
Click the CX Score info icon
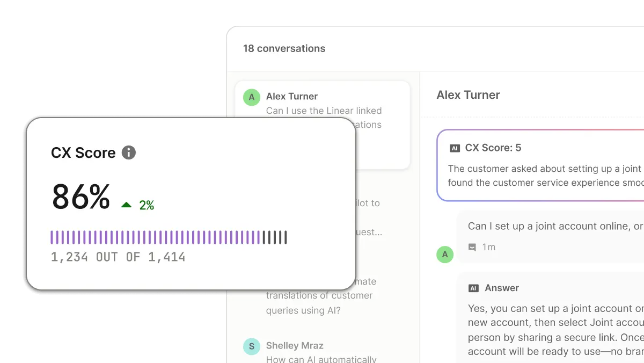click(129, 153)
